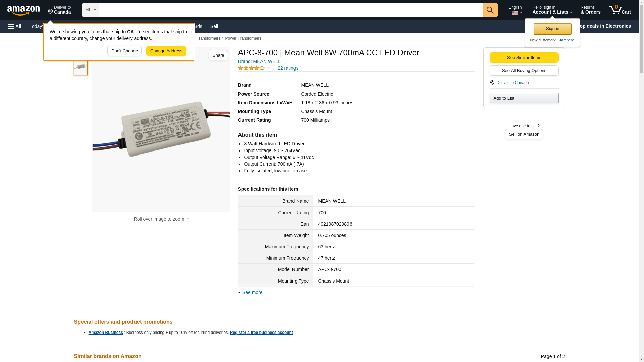
Task: Open the 22 ratings link
Action: coord(288,68)
